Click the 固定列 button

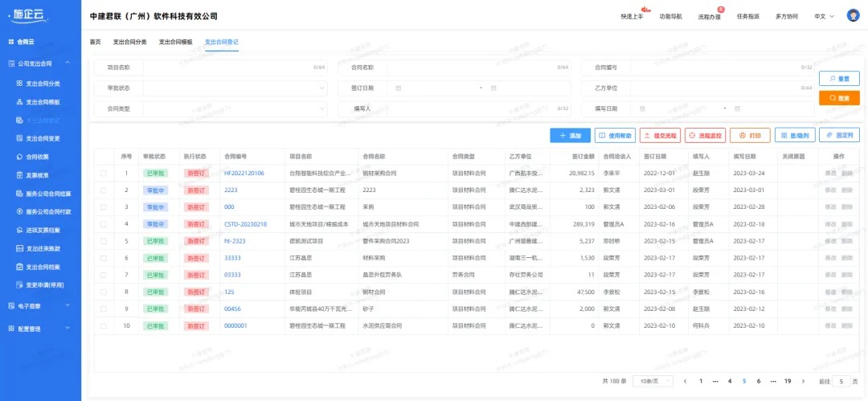(x=840, y=135)
